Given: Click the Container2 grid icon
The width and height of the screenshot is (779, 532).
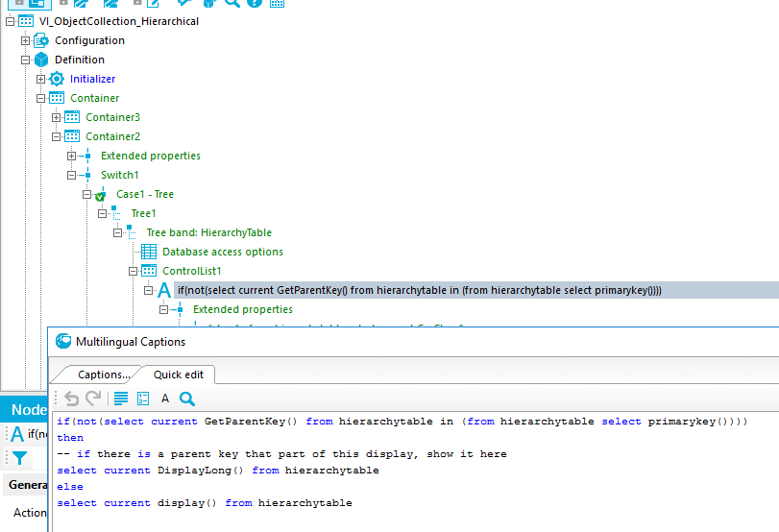Looking at the screenshot, I should pyautogui.click(x=72, y=136).
